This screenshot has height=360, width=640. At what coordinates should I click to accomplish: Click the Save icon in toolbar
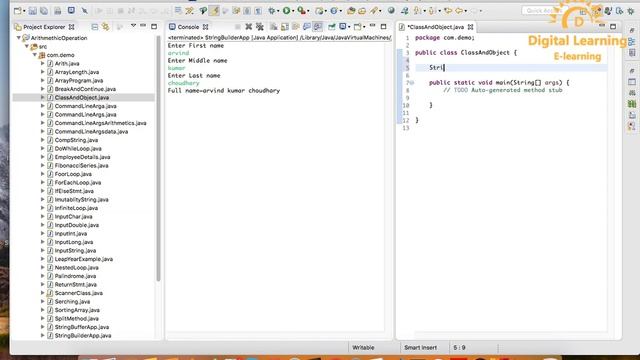[x=33, y=11]
